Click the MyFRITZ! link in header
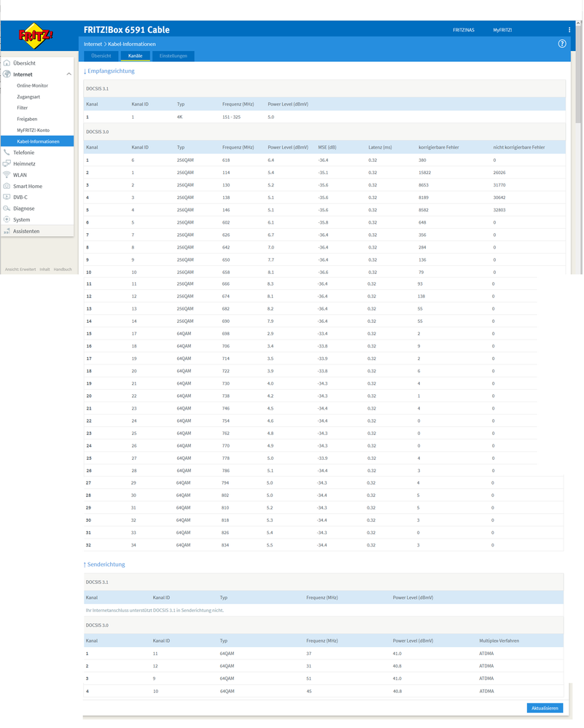 click(502, 30)
